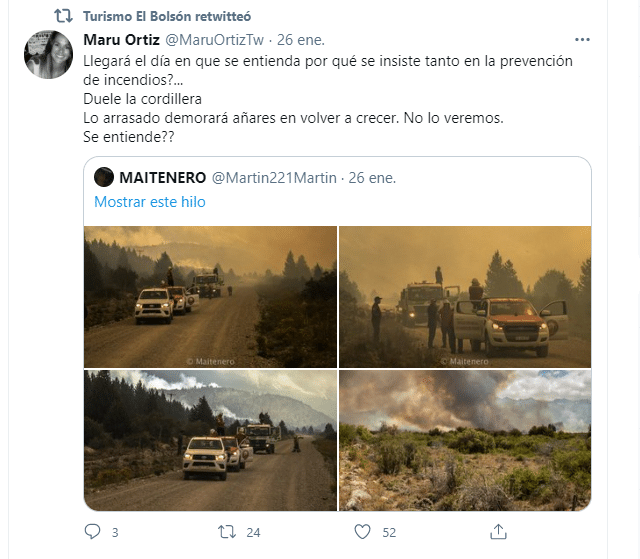The height and width of the screenshot is (559, 640).
Task: Click the retweet arrows icon below the photos
Action: pos(227,532)
